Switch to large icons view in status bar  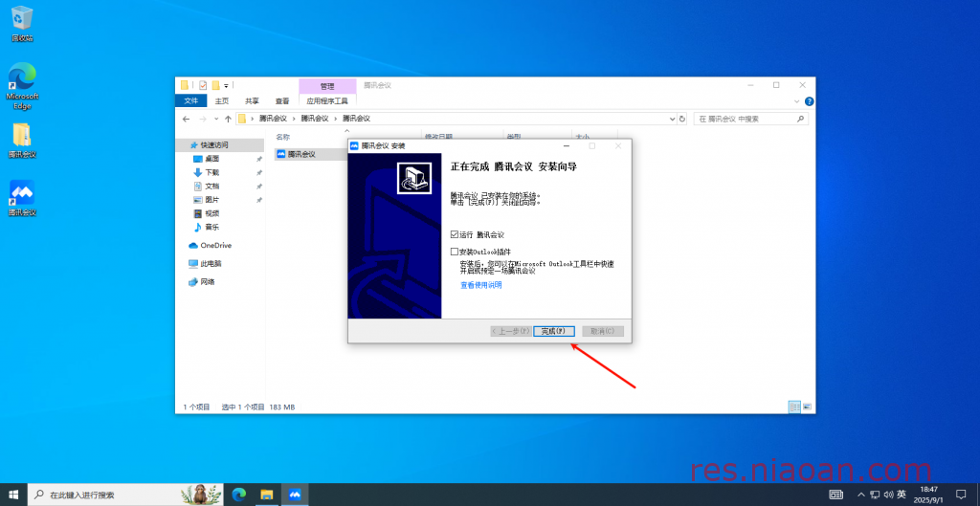point(807,407)
